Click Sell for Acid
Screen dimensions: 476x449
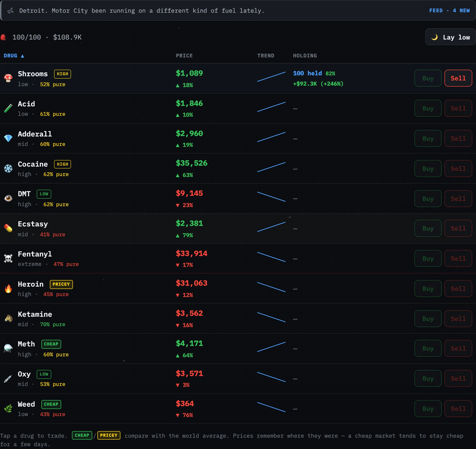pos(458,108)
